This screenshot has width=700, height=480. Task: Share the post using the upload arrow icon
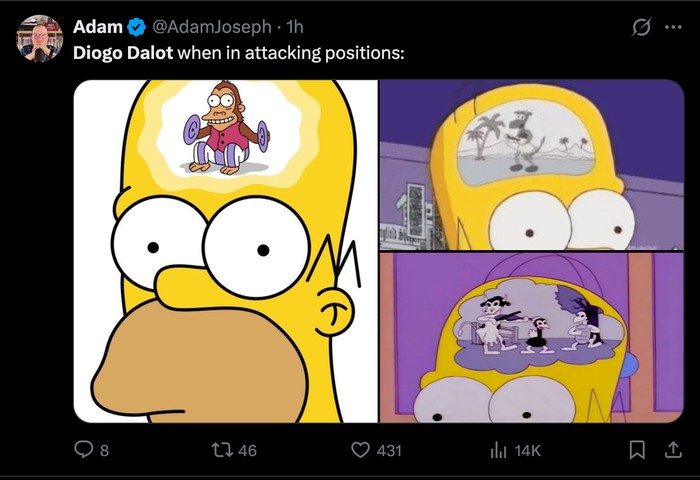tap(673, 450)
